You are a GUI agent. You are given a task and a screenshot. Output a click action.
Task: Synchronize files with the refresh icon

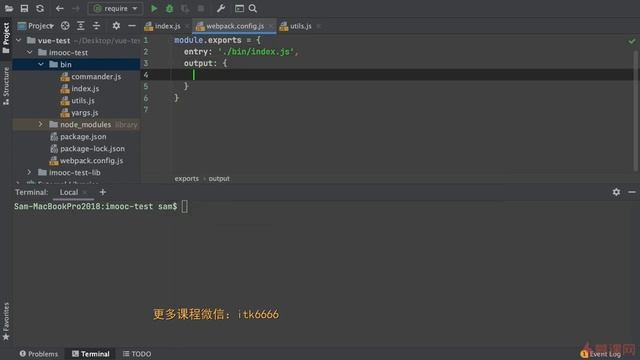click(x=40, y=8)
